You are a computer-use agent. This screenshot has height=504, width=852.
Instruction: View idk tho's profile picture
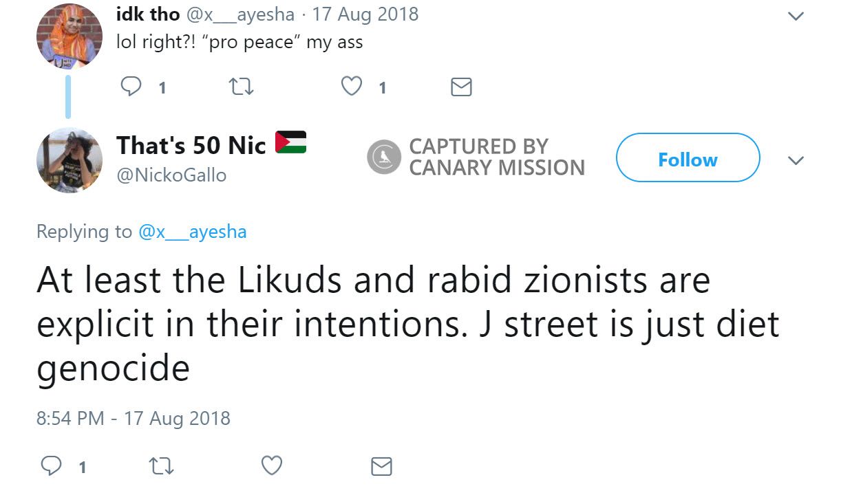[70, 35]
